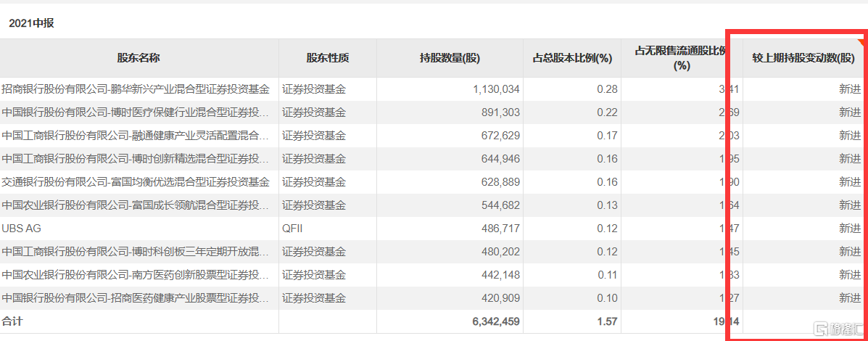Image resolution: width=868 pixels, height=341 pixels.
Task: Click the 2021中报 section title
Action: 31,23
